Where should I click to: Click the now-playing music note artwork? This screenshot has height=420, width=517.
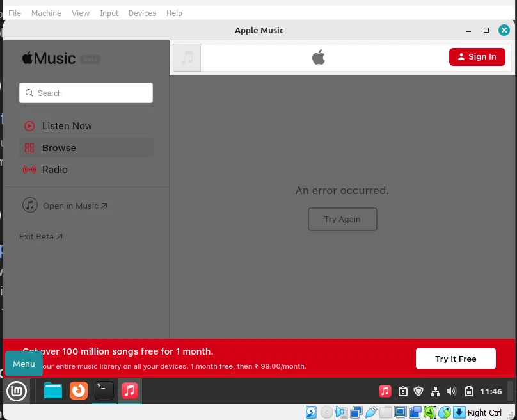coord(187,58)
